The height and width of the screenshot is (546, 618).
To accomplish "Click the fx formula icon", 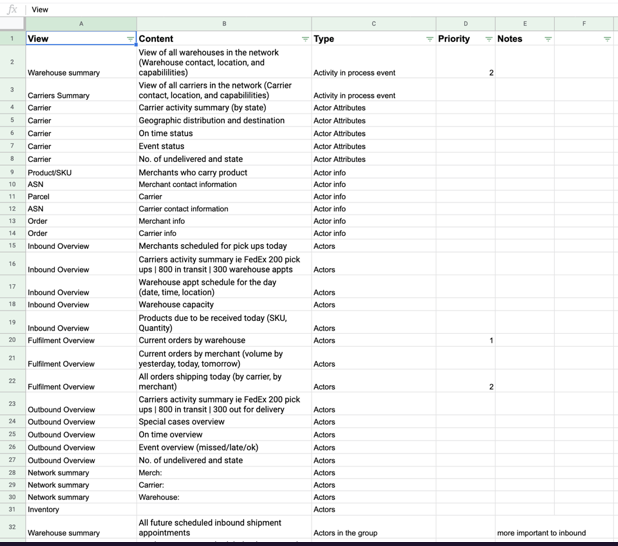I will pos(13,9).
